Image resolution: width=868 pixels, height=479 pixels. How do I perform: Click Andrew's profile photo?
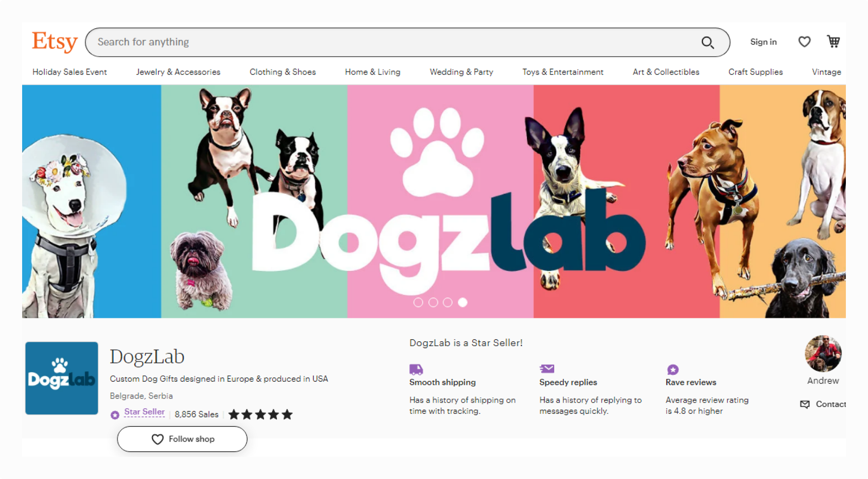[x=823, y=353]
